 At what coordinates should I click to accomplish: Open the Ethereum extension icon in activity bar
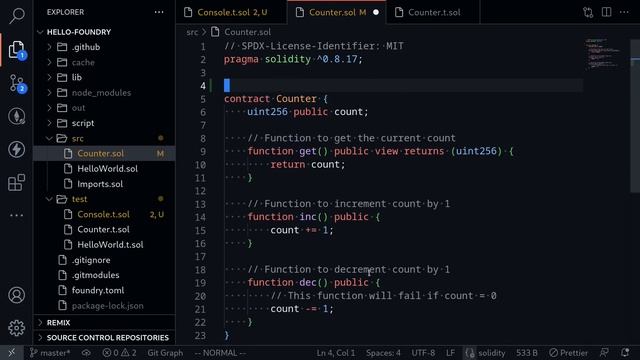coord(17,116)
